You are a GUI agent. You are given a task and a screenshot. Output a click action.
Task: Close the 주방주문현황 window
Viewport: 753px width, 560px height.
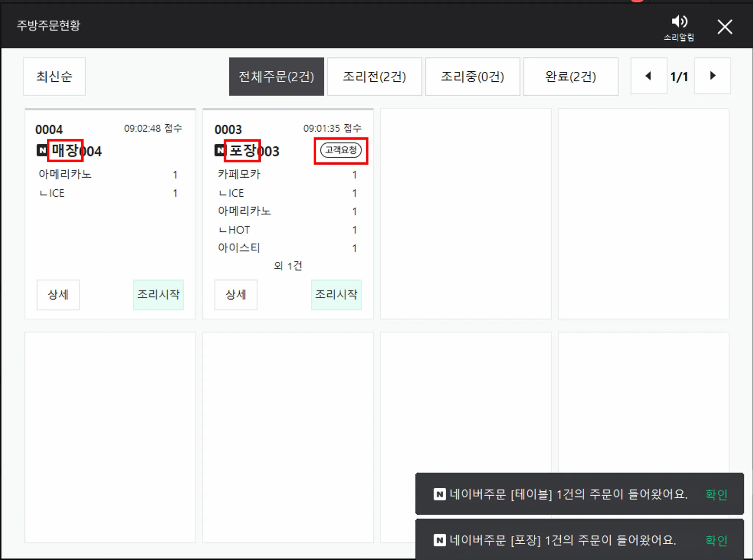[724, 27]
